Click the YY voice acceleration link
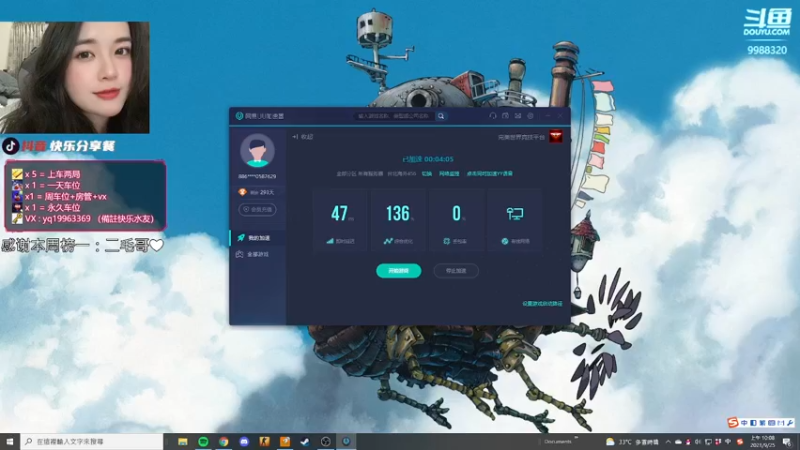 [489, 174]
